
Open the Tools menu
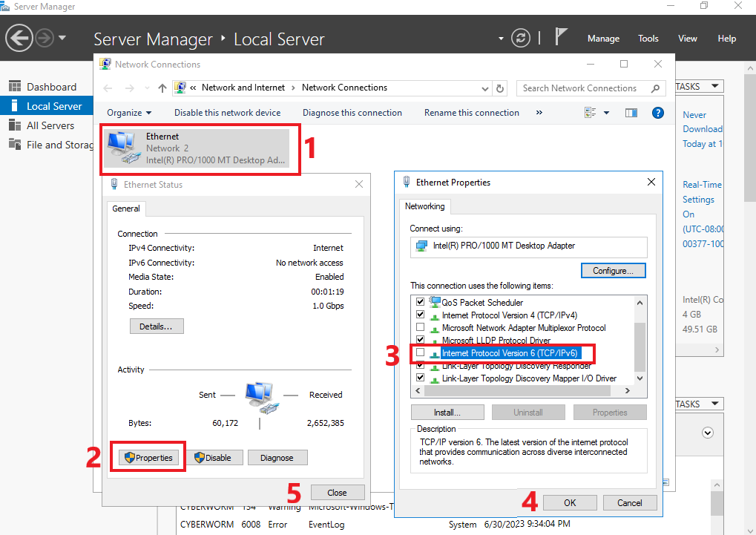(648, 39)
